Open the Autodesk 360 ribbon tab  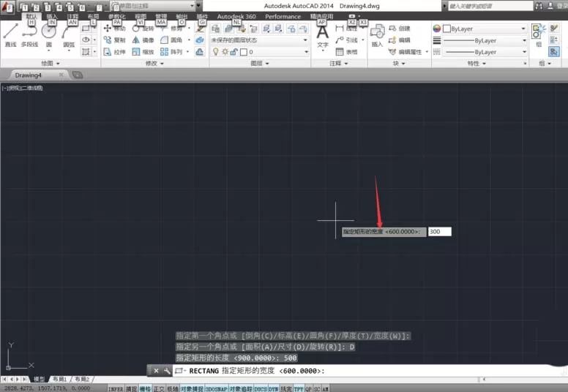[x=236, y=16]
